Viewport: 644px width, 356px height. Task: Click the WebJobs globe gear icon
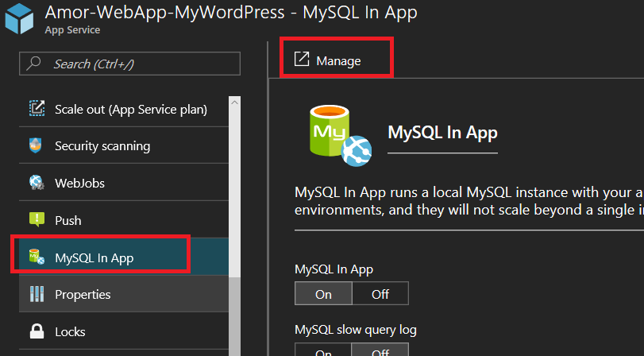tap(37, 183)
